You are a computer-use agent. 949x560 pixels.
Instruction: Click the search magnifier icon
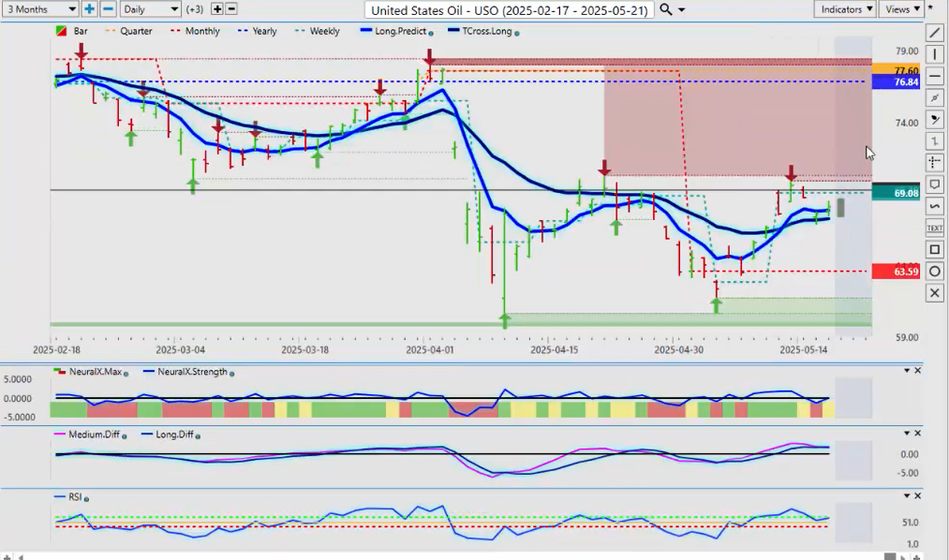(666, 9)
